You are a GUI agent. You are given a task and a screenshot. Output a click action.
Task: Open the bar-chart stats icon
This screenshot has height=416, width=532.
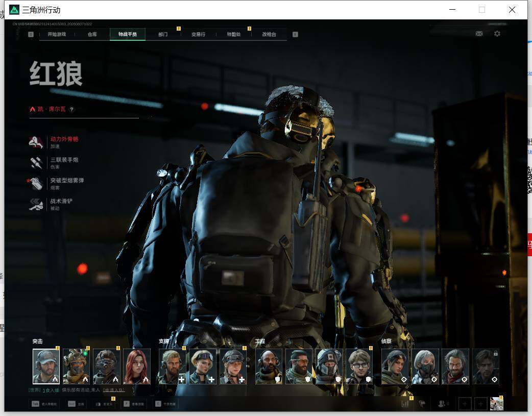405,404
